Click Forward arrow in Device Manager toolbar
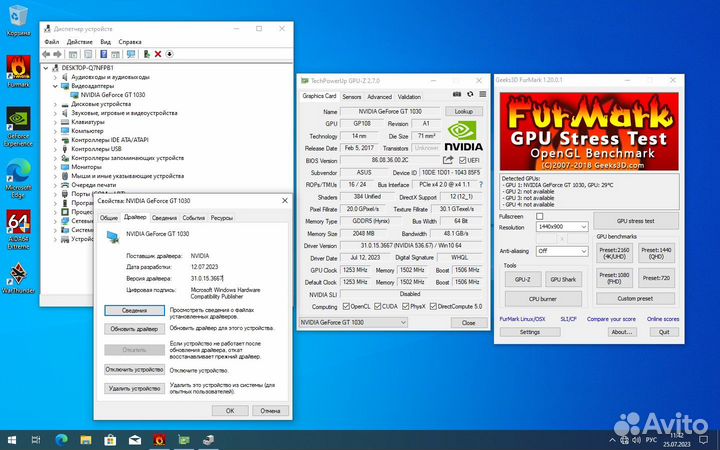720x450 pixels. pyautogui.click(x=57, y=54)
